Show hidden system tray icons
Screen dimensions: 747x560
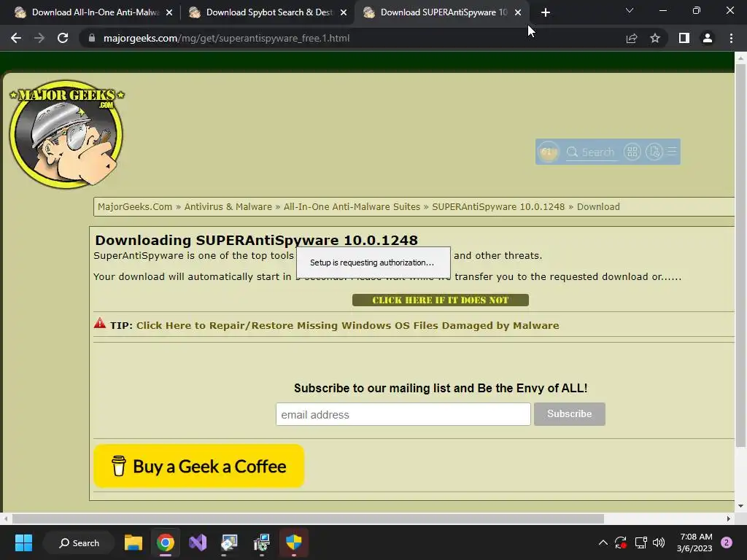(x=603, y=542)
